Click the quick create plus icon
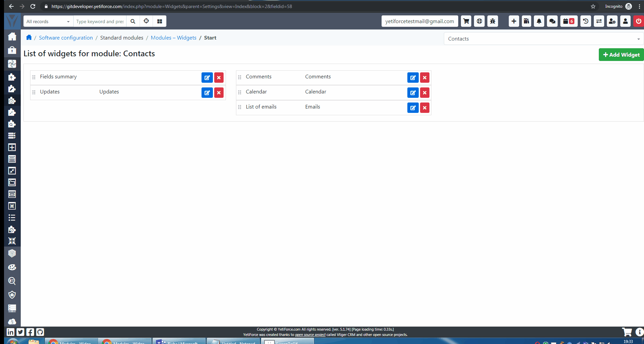The width and height of the screenshot is (644, 344). coord(514,21)
